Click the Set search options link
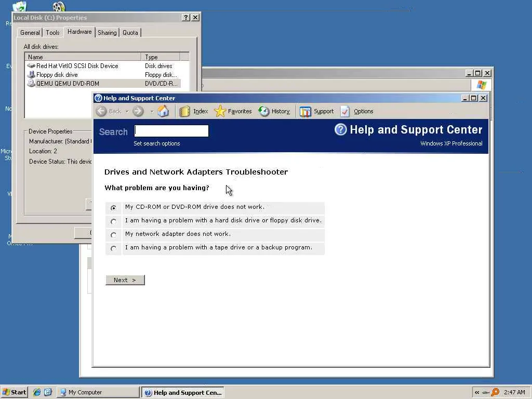 pos(157,143)
